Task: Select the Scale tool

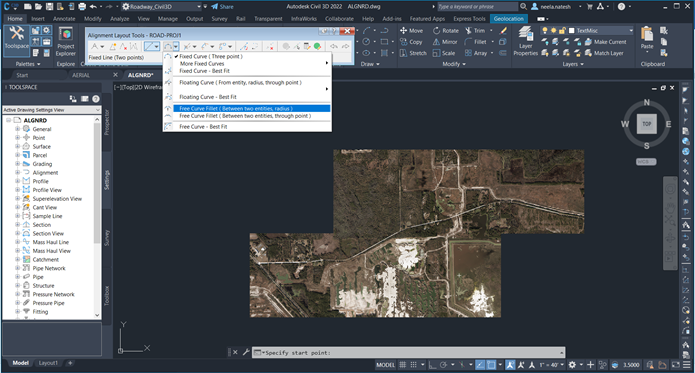Action: 444,53
